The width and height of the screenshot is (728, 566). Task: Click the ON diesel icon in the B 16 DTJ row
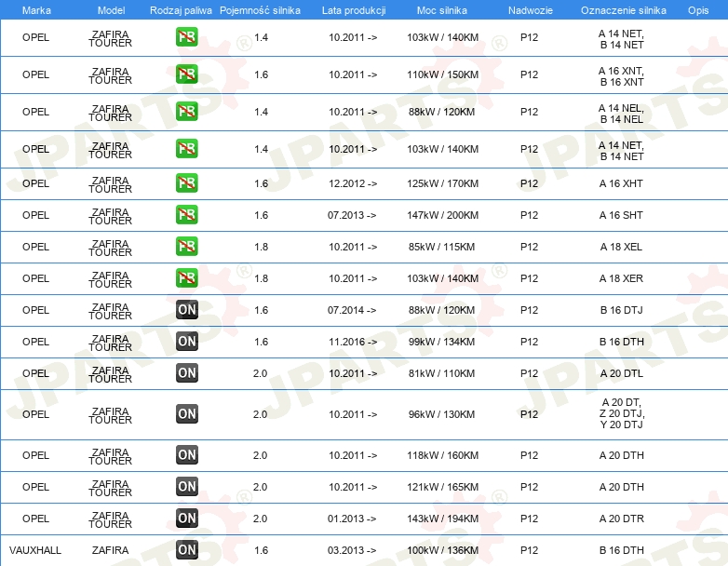click(x=187, y=310)
